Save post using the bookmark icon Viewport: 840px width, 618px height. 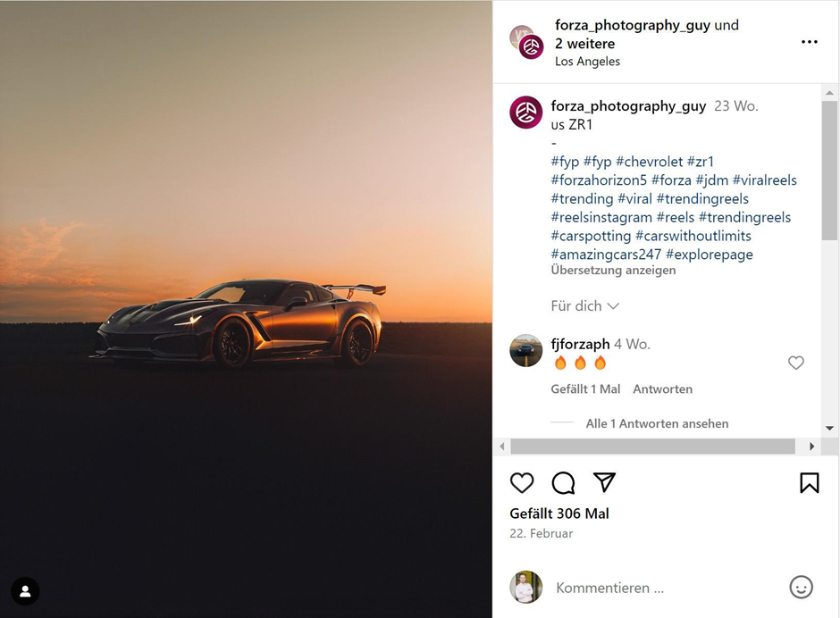tap(809, 483)
